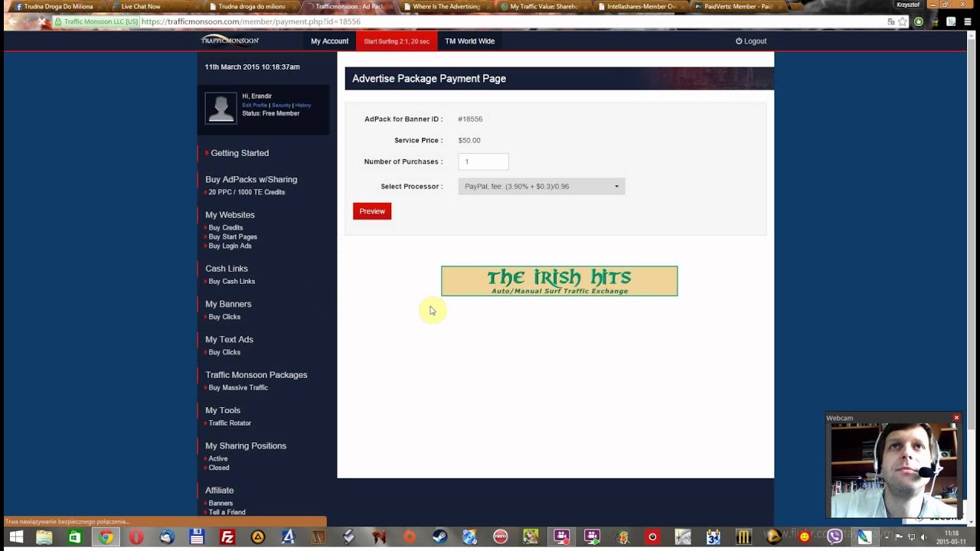This screenshot has width=980, height=551.
Task: Open the My Banners sidebar section
Action: [x=228, y=304]
